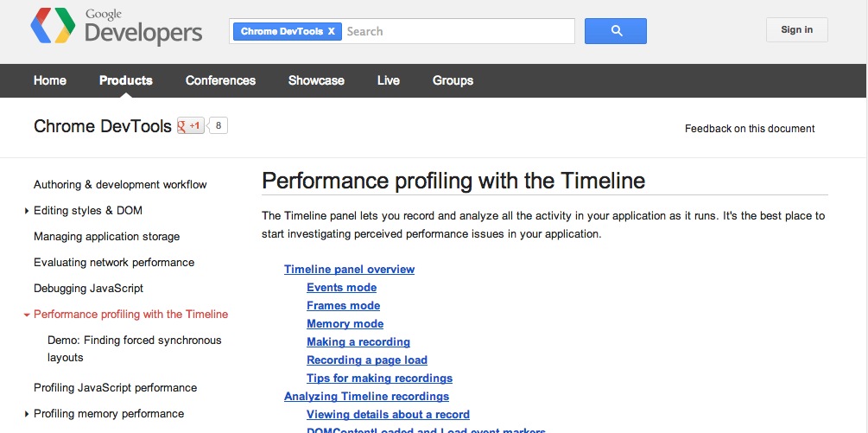Click the blue search magnifier button
Image resolution: width=868 pixels, height=433 pixels.
click(615, 31)
